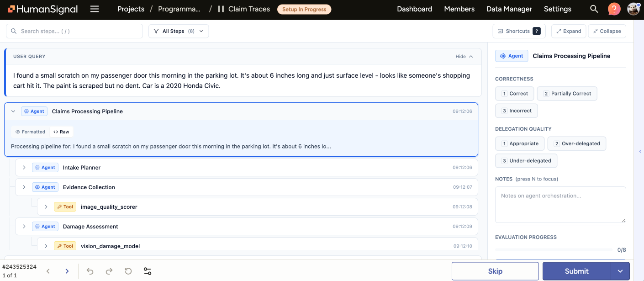The height and width of the screenshot is (281, 644).
Task: Switch the pipeline output to Raw view
Action: [x=61, y=132]
